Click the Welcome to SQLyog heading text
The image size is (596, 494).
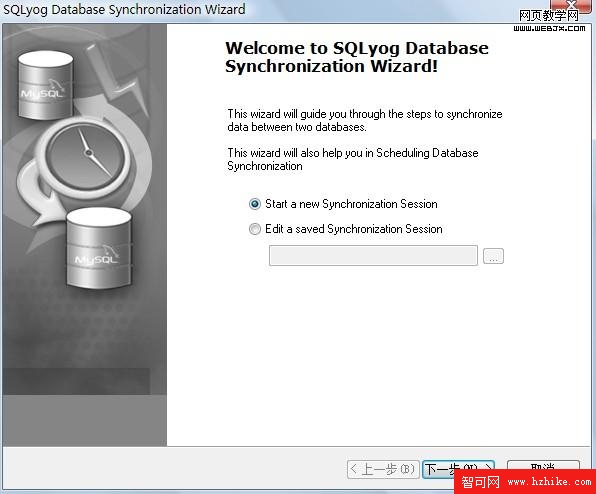(x=357, y=57)
